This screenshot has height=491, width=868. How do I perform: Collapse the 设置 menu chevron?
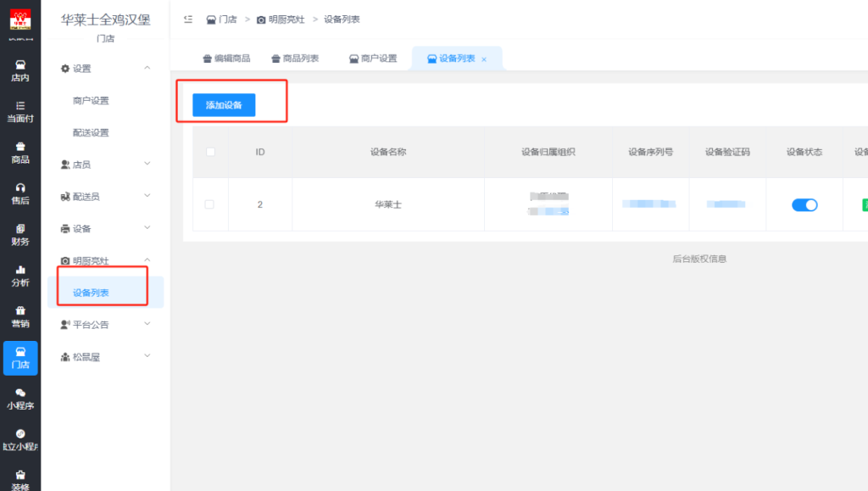[147, 68]
